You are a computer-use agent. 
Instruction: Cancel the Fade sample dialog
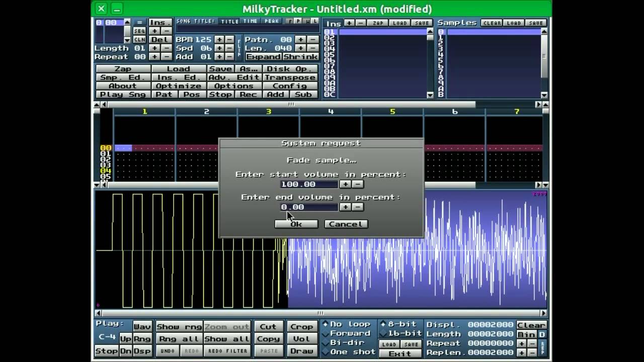pyautogui.click(x=346, y=224)
